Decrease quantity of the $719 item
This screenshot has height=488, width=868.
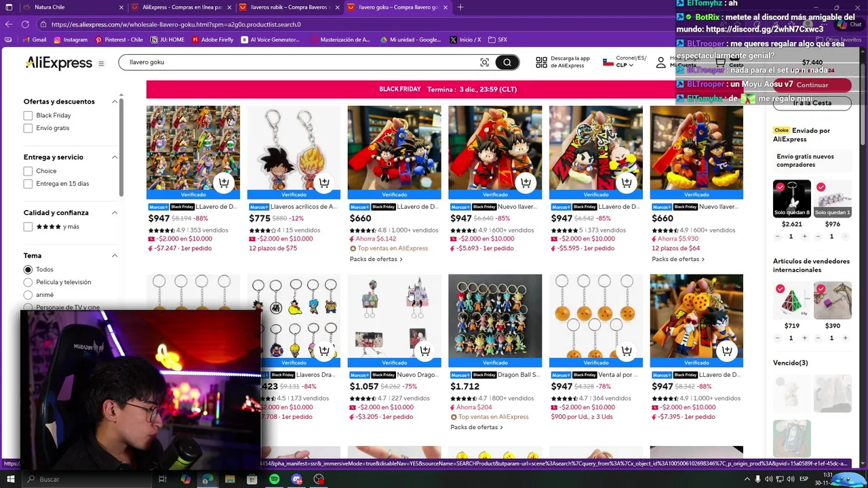point(777,338)
